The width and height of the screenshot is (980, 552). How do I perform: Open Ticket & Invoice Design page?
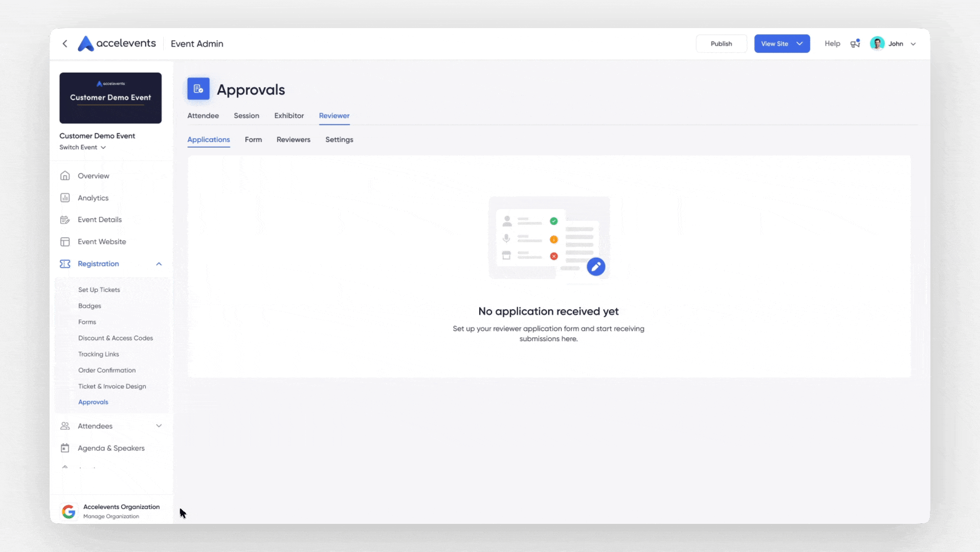pos(112,386)
